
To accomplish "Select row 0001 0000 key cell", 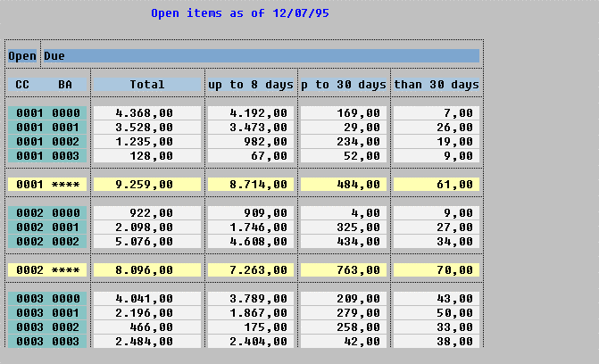I will pos(47,113).
